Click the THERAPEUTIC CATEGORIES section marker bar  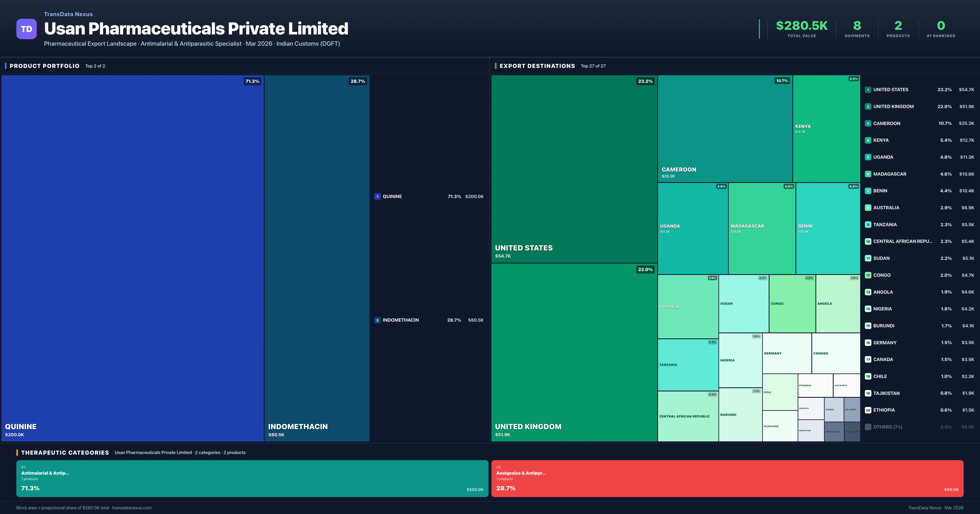(18, 452)
